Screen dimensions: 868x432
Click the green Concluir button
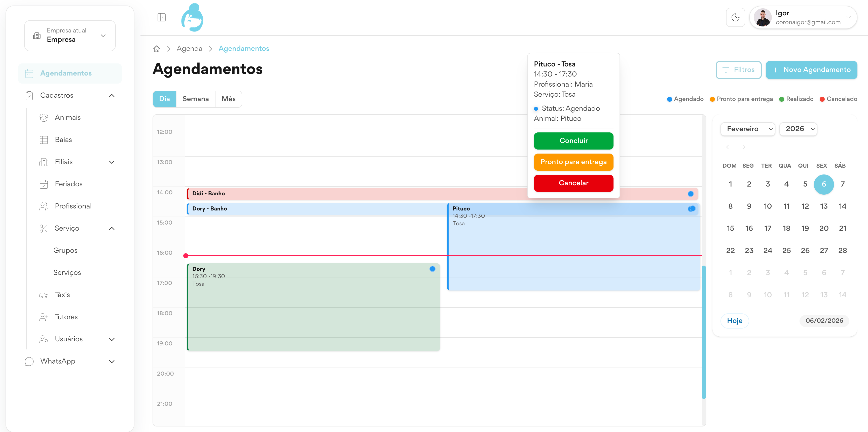(x=573, y=141)
